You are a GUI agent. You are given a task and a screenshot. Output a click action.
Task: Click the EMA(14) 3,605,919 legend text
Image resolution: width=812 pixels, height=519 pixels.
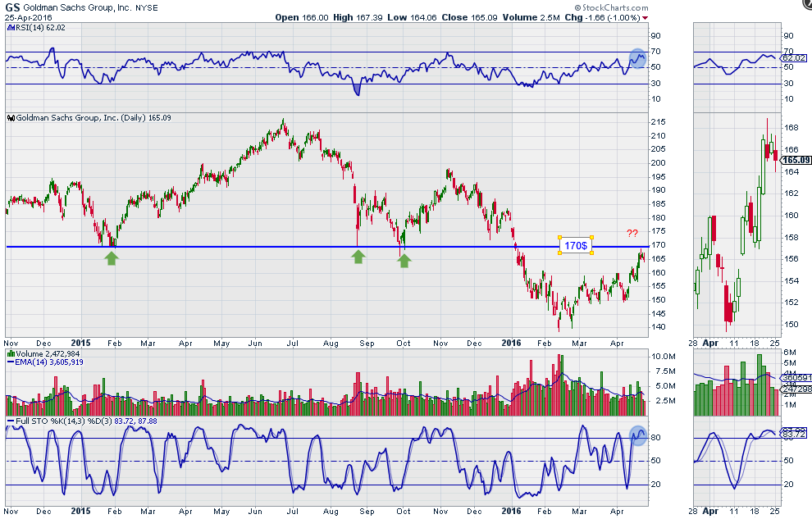point(48,362)
